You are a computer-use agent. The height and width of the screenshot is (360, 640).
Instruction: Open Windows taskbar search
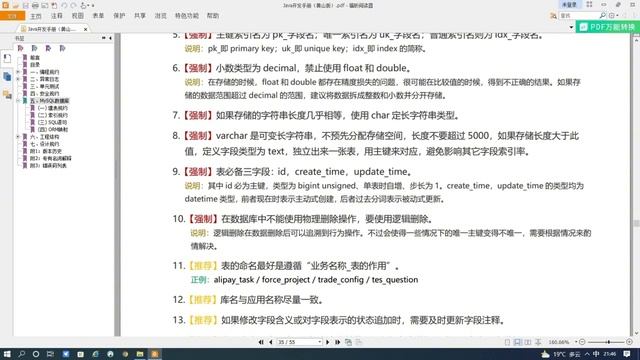tap(21, 354)
